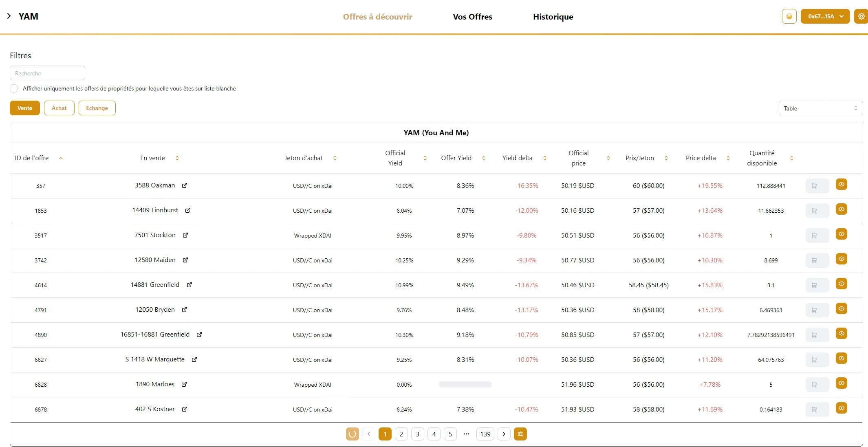Go to page 3
The image size is (868, 447).
418,434
